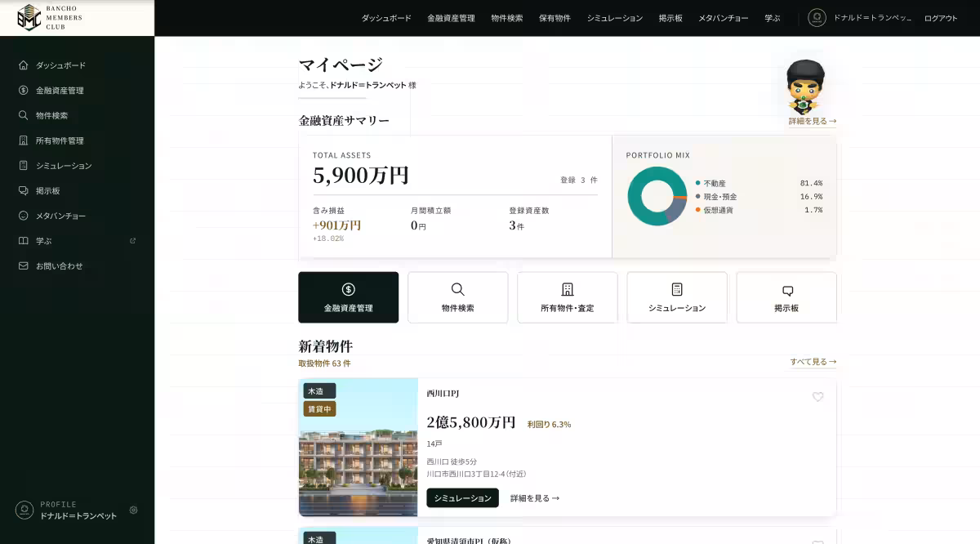Select 金融資産管理 in the top navigation

(451, 18)
